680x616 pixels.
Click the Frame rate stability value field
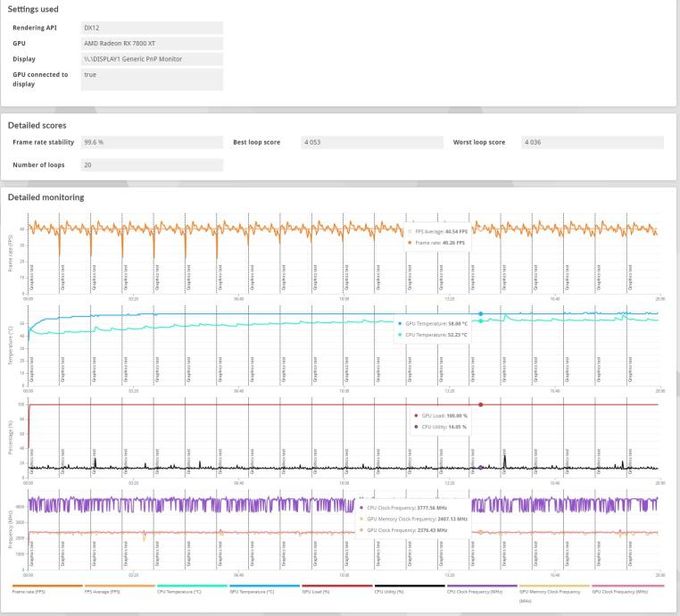(x=153, y=142)
